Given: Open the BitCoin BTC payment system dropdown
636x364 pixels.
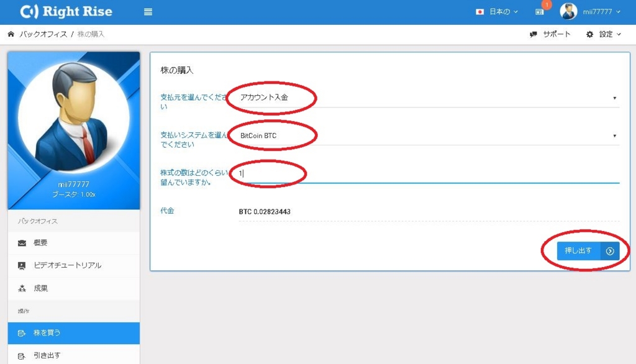Looking at the screenshot, I should (x=429, y=135).
